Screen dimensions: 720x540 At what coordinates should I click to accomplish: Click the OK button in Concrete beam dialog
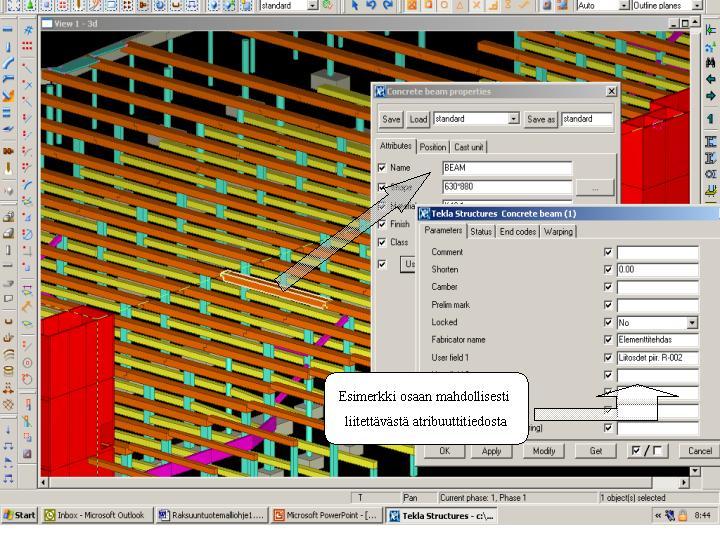tap(444, 451)
